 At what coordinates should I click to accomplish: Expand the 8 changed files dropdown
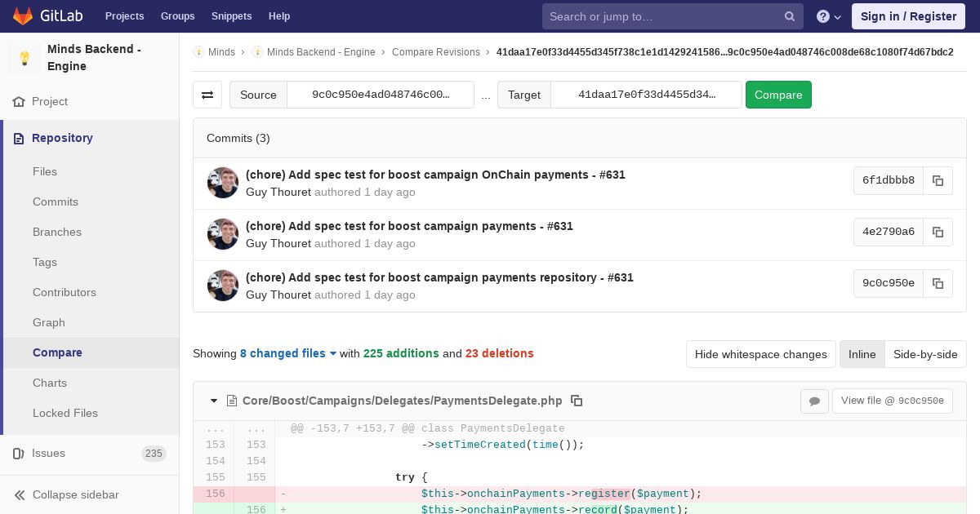coord(288,353)
